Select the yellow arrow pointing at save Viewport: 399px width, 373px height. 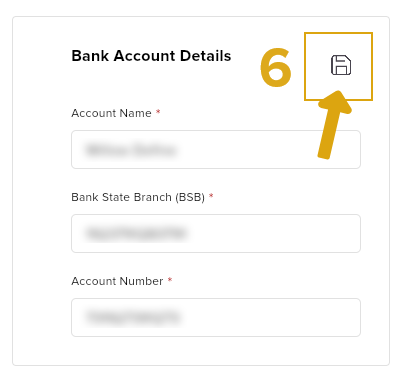(334, 125)
